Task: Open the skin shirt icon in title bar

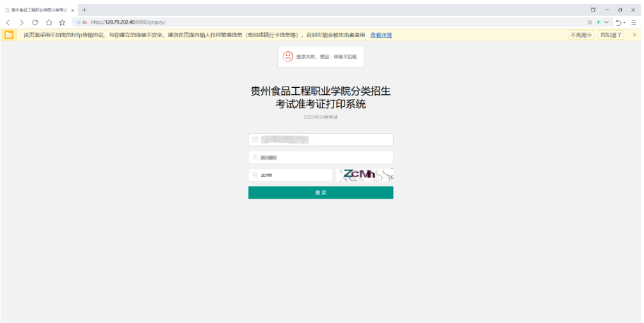Action: [593, 10]
